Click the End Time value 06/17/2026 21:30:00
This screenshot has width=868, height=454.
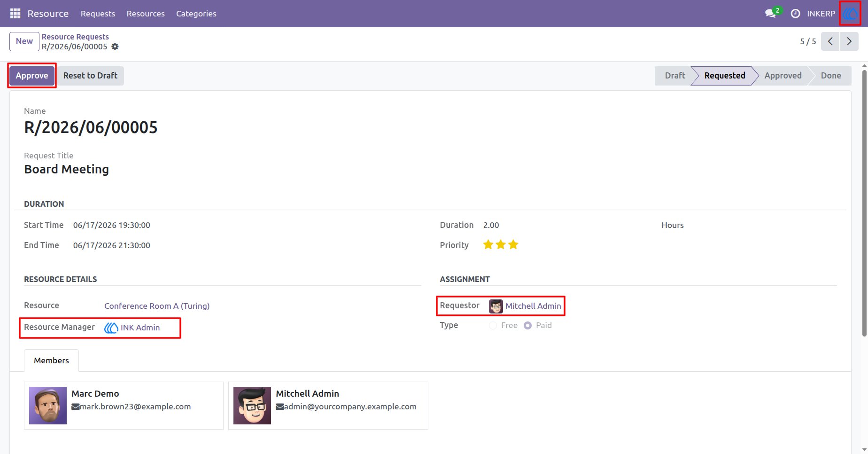(112, 245)
